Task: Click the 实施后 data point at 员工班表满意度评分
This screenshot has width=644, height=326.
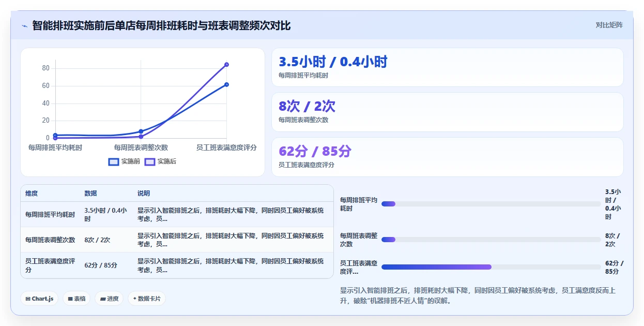Action: click(226, 65)
